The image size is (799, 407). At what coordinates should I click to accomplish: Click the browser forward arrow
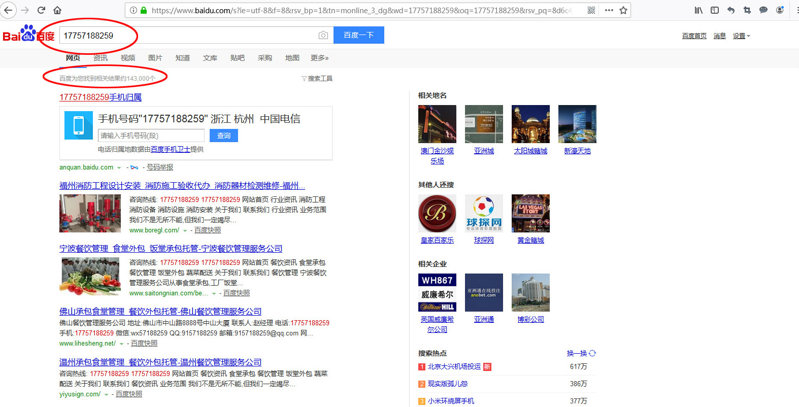25,10
